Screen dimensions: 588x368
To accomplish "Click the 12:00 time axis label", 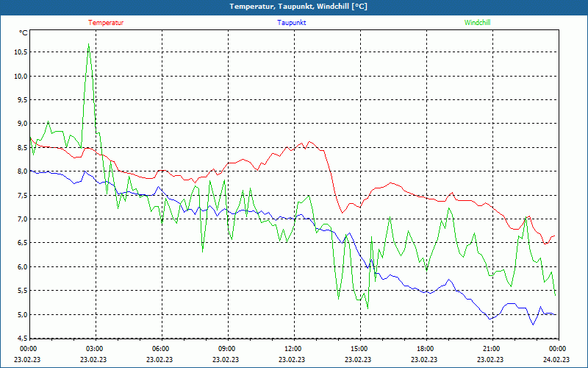I will click(293, 349).
